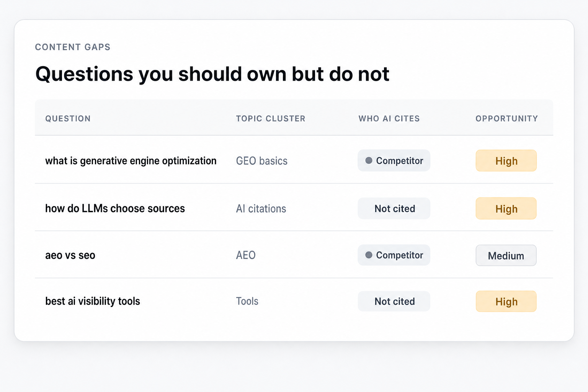Click Competitor badge in generative engine row

click(394, 160)
